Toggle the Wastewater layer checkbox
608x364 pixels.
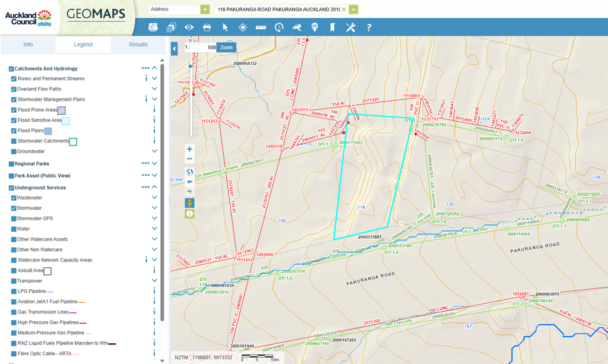pos(14,198)
